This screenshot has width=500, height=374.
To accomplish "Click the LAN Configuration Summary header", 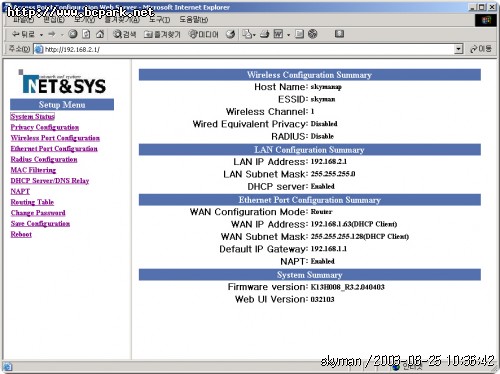I will (310, 150).
